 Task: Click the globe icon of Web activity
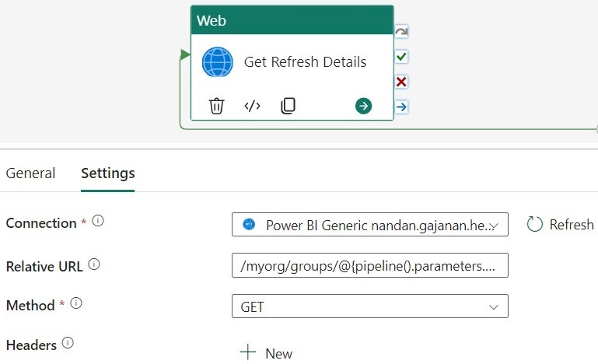click(218, 61)
